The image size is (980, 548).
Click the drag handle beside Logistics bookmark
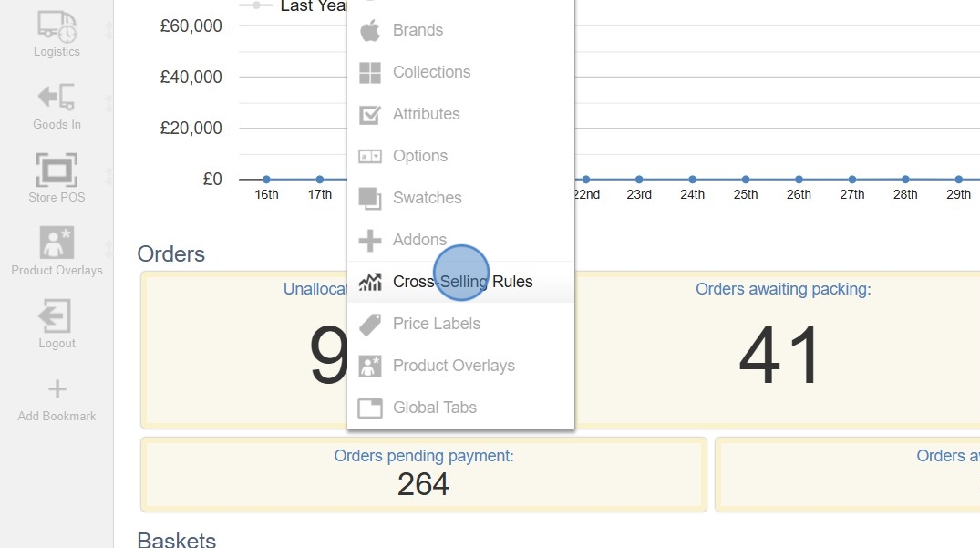click(x=108, y=30)
